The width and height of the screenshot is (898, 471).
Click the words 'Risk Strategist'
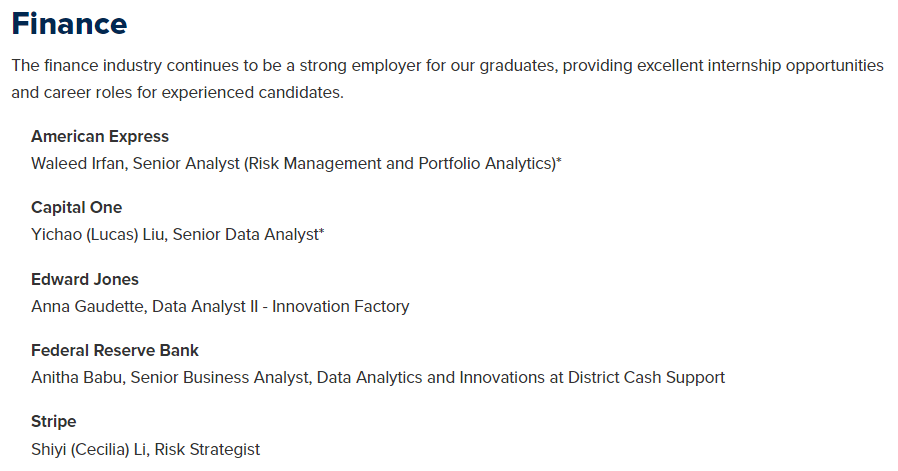point(207,449)
